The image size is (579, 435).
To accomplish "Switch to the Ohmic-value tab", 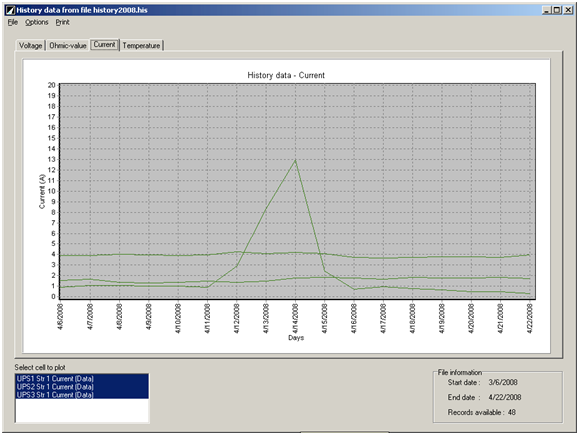I will pyautogui.click(x=68, y=45).
